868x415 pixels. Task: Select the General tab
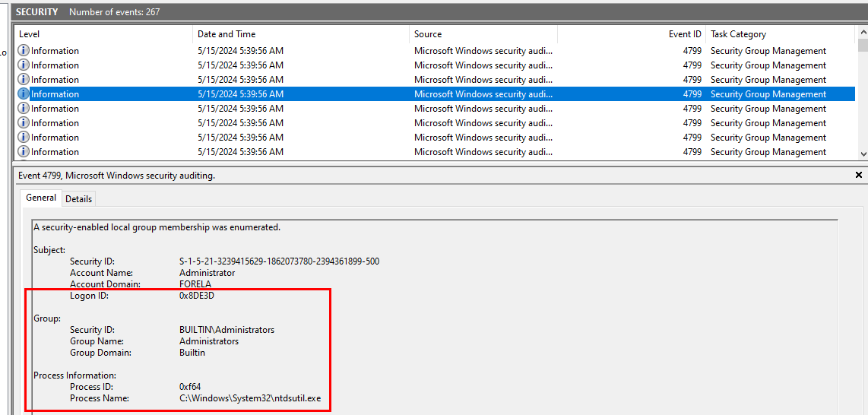41,198
